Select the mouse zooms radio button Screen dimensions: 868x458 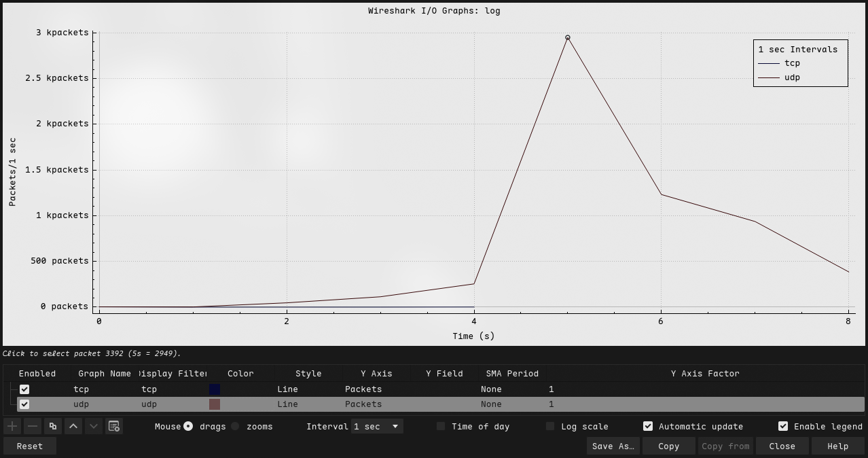[x=235, y=426]
